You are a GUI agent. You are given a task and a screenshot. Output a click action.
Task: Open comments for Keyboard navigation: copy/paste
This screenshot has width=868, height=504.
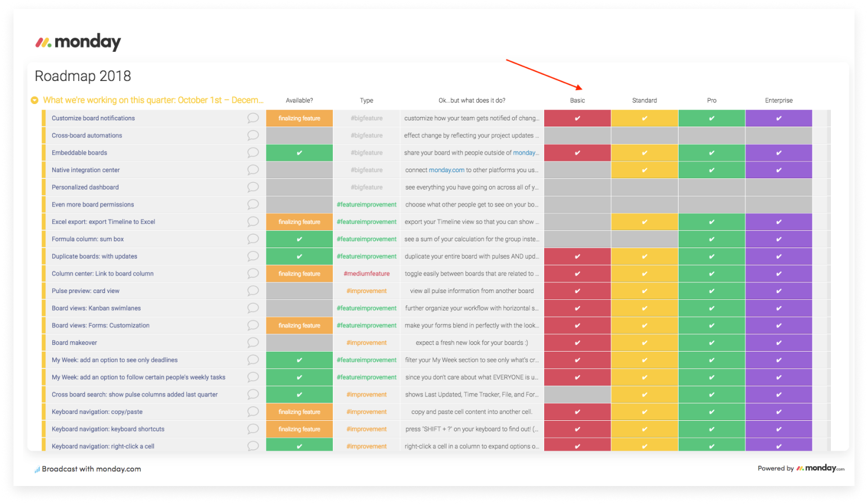253,412
